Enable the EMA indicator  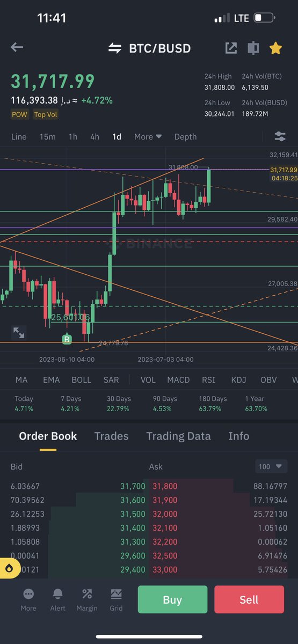52,379
